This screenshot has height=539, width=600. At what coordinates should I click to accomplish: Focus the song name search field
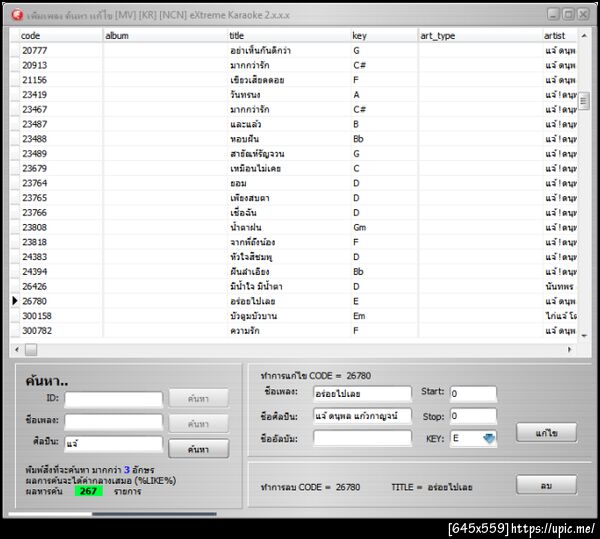tap(114, 422)
